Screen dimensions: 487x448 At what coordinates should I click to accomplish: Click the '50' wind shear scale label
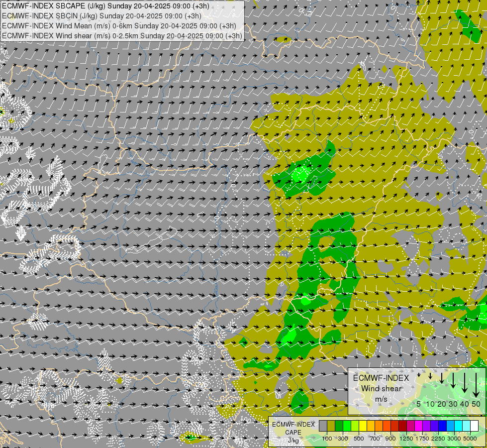click(476, 404)
